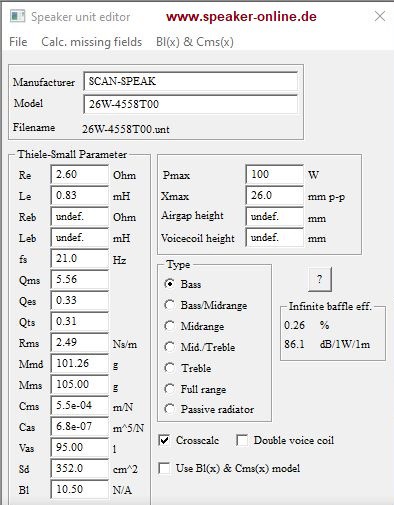
Task: Select the Bass type radio button
Action: tap(170, 284)
